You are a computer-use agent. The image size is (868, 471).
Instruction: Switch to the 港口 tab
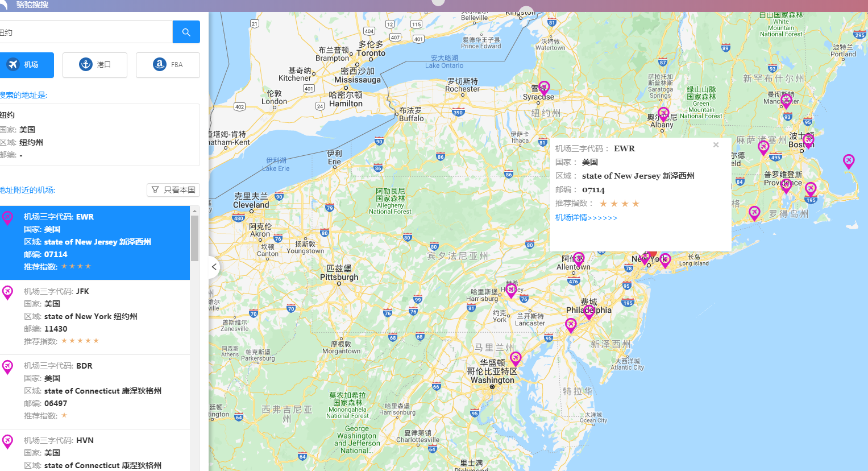click(94, 64)
